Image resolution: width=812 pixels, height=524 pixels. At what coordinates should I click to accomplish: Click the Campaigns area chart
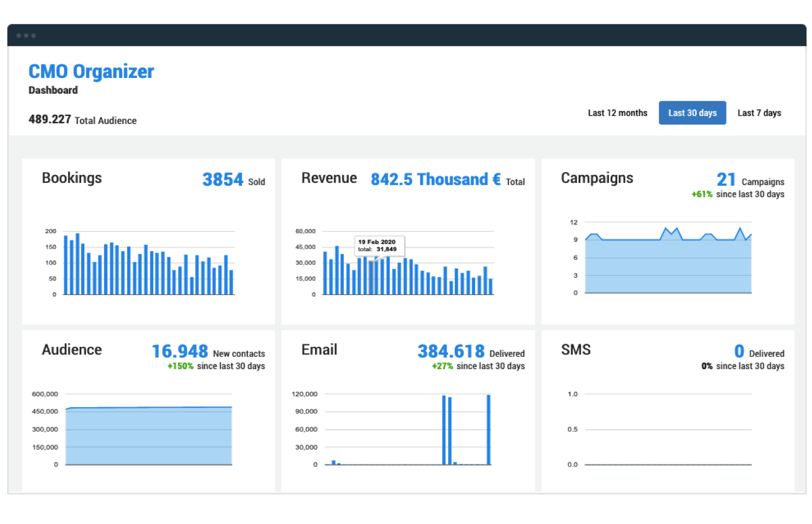(x=669, y=260)
